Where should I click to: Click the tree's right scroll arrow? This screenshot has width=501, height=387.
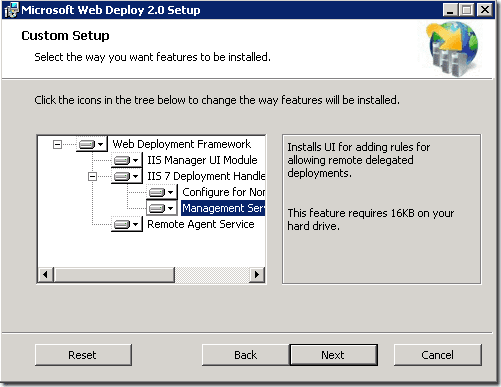pyautogui.click(x=257, y=275)
